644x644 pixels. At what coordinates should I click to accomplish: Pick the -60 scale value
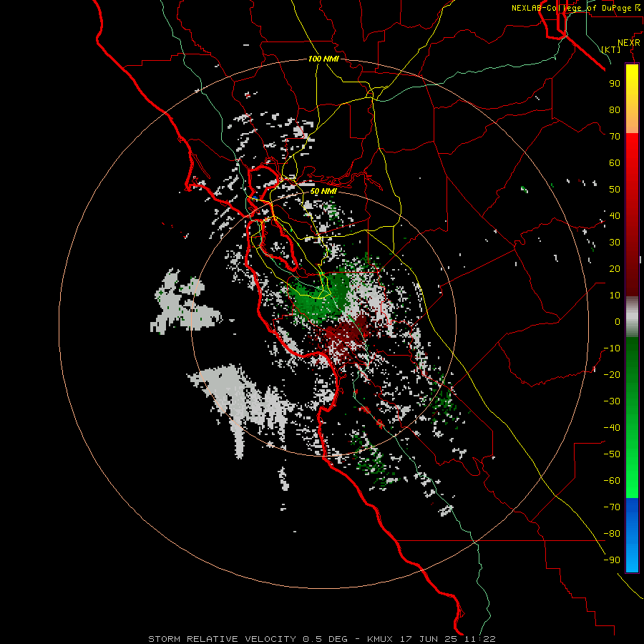coord(612,481)
